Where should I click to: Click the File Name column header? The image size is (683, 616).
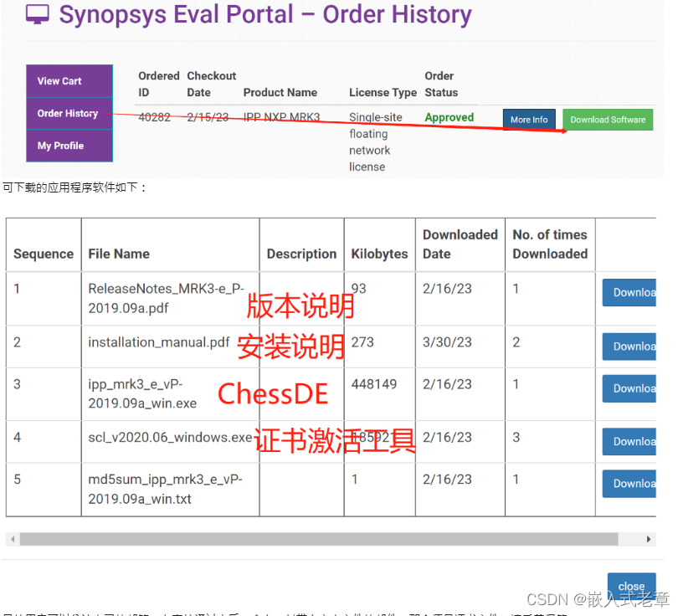pos(119,254)
